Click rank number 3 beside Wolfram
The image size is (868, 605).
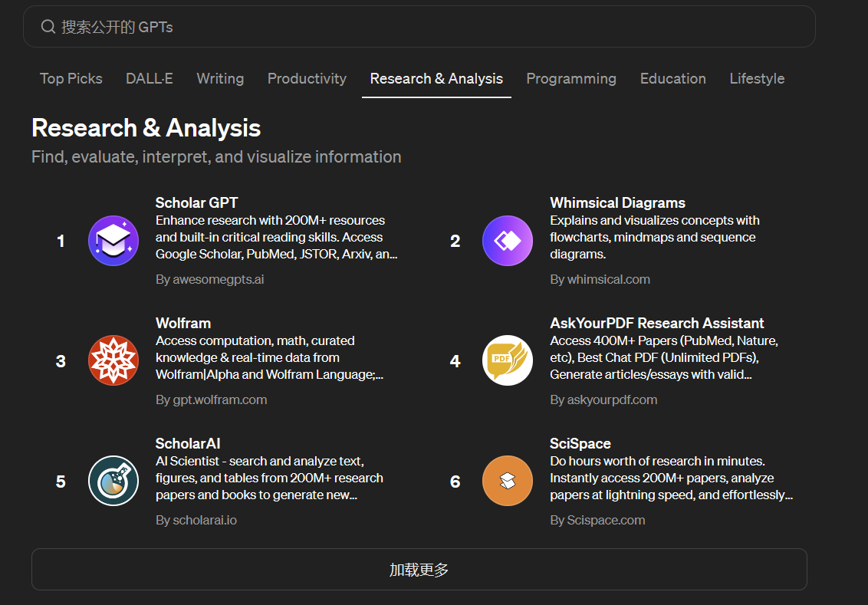[61, 361]
